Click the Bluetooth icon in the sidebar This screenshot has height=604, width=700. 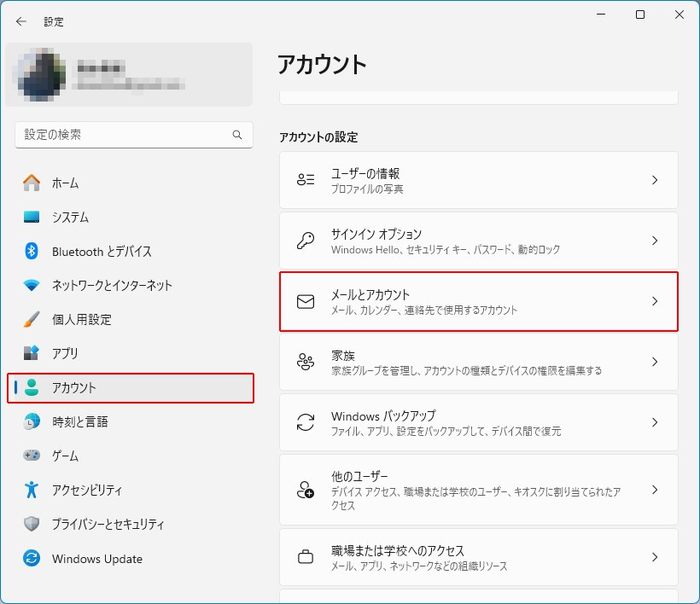coord(32,251)
